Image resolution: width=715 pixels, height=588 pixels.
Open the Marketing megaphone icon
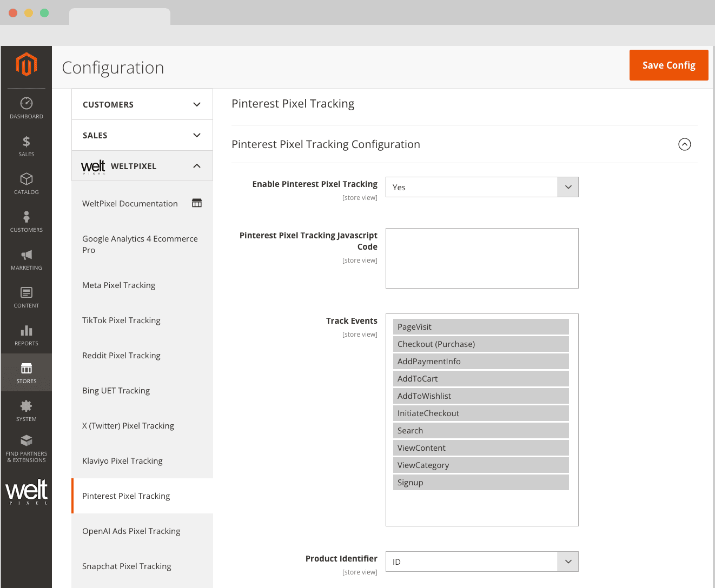click(x=27, y=255)
